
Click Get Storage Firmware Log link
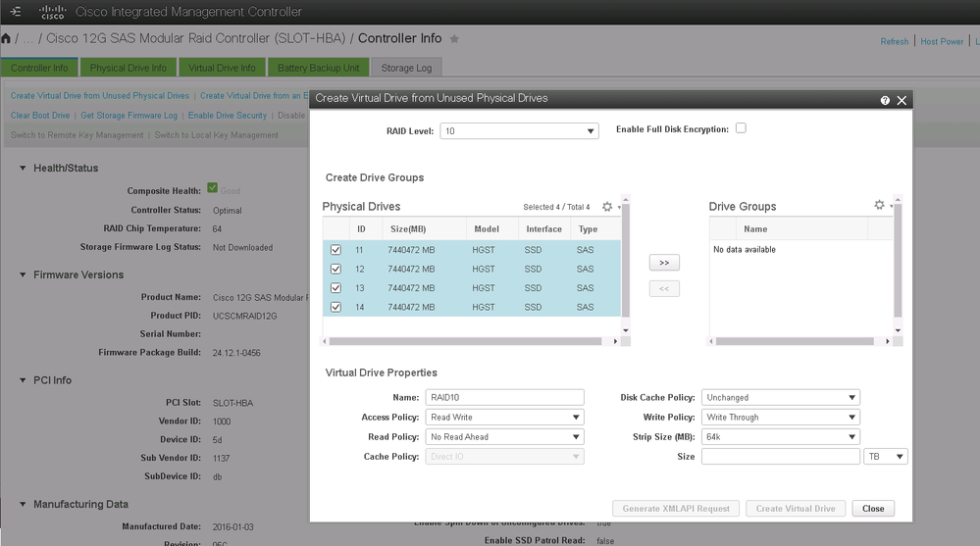(129, 116)
